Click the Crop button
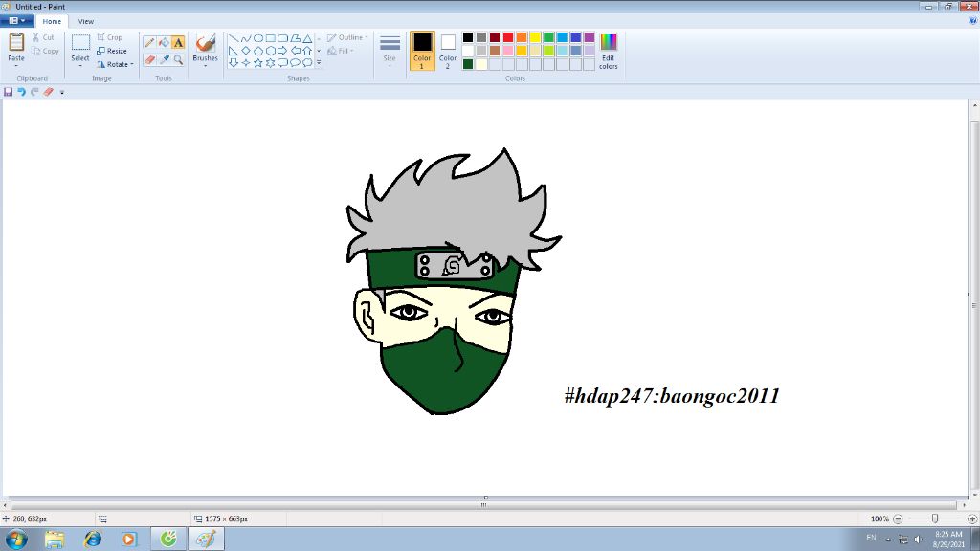980x551 pixels. pyautogui.click(x=109, y=37)
